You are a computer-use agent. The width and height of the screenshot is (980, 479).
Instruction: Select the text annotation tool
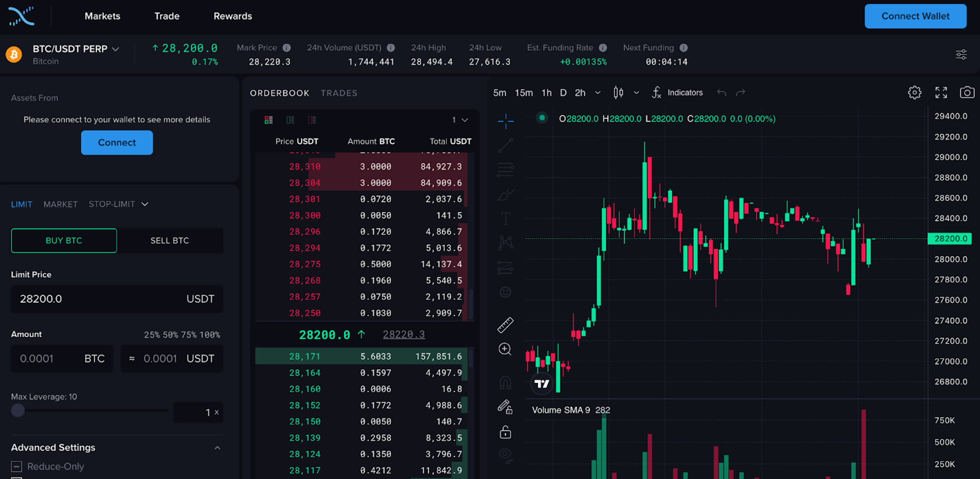click(505, 218)
